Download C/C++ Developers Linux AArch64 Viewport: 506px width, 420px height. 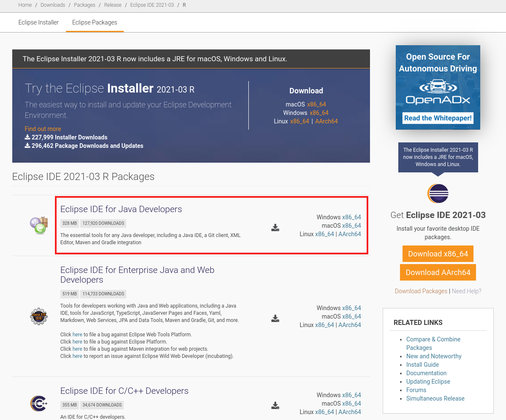tap(350, 412)
